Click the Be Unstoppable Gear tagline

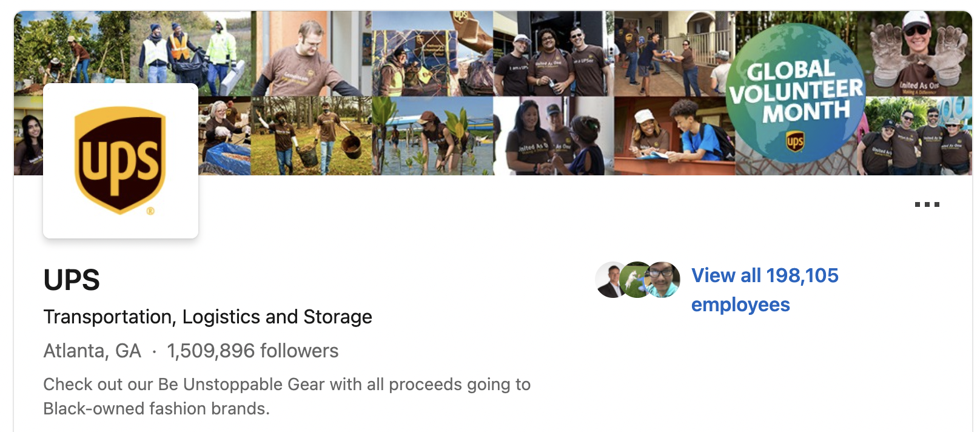click(x=287, y=396)
